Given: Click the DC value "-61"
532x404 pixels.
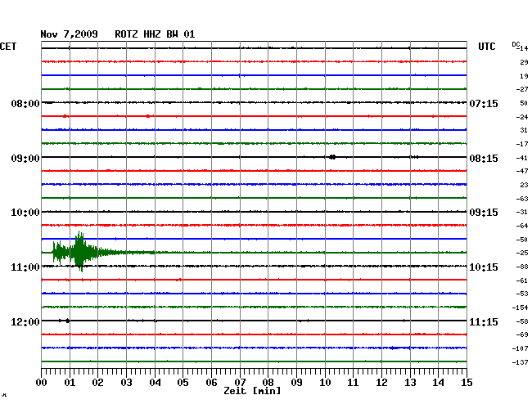Looking at the screenshot, I should click(522, 281).
